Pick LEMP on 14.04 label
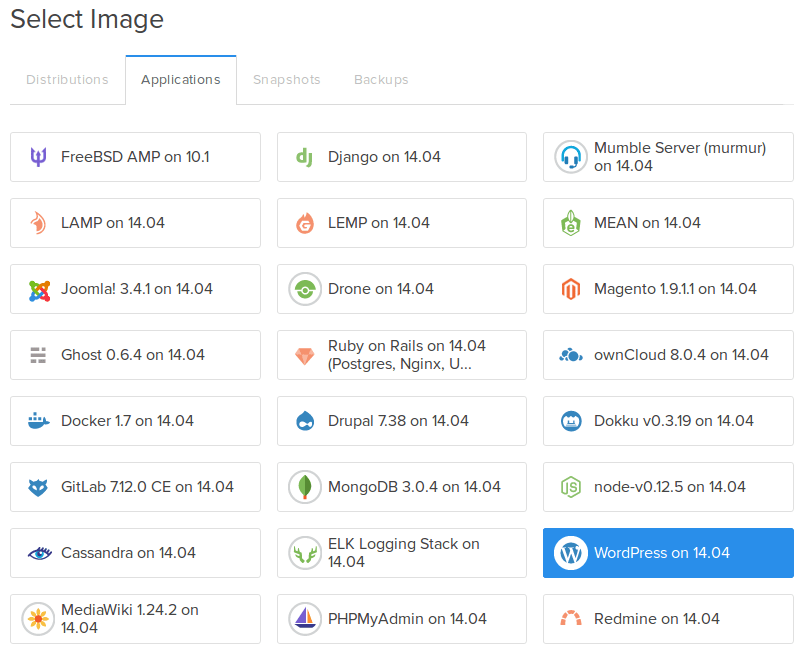Viewport: 807px width, 652px height. [x=379, y=223]
